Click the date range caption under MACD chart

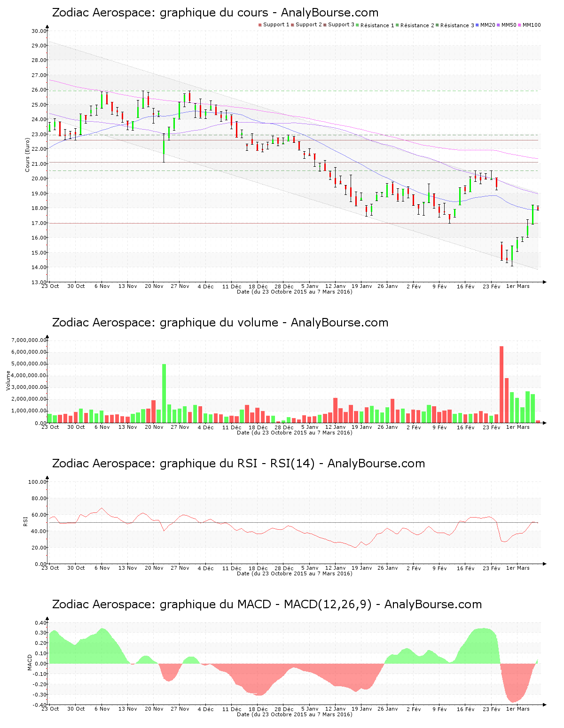(294, 714)
